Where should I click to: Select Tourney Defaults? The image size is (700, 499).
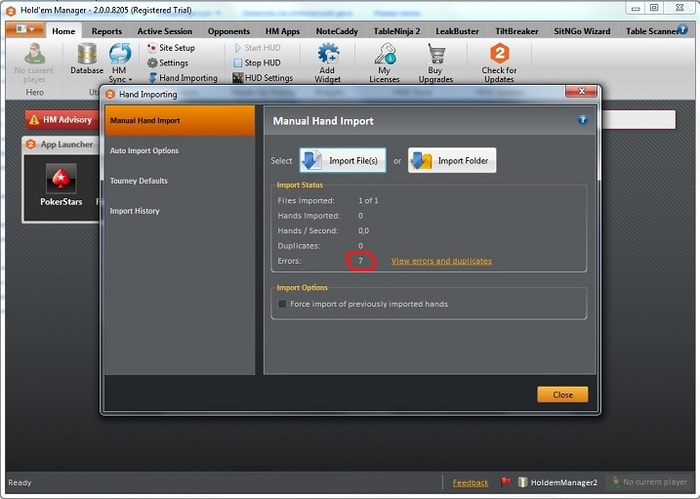pyautogui.click(x=180, y=181)
